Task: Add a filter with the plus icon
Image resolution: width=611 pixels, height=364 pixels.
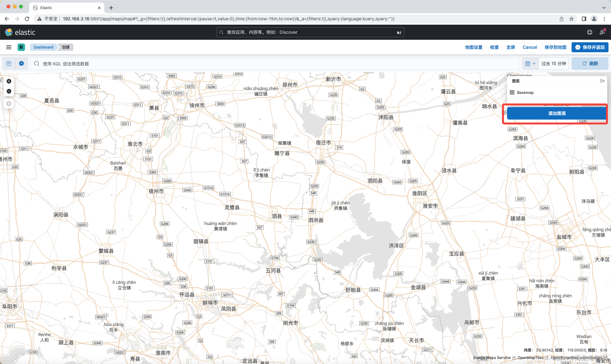Action: click(21, 64)
